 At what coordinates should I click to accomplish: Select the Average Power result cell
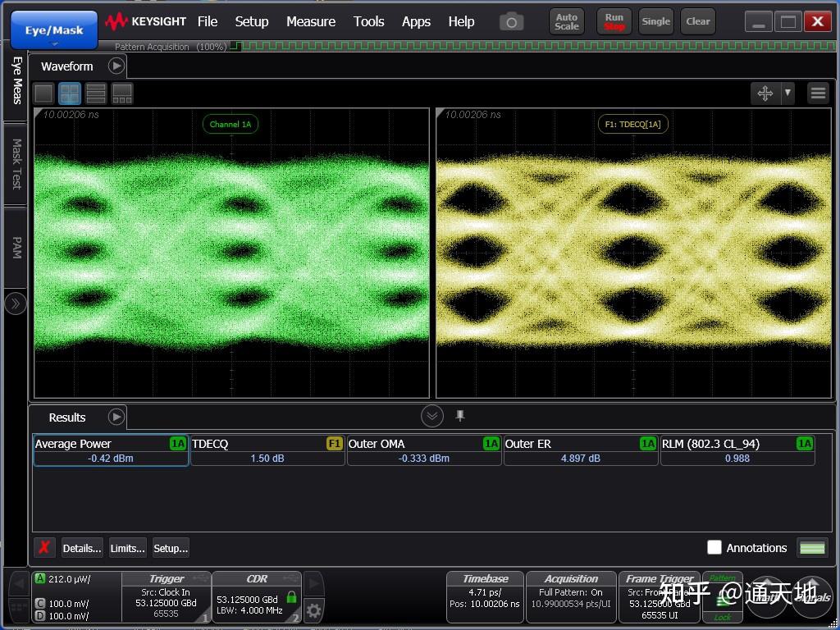[111, 450]
